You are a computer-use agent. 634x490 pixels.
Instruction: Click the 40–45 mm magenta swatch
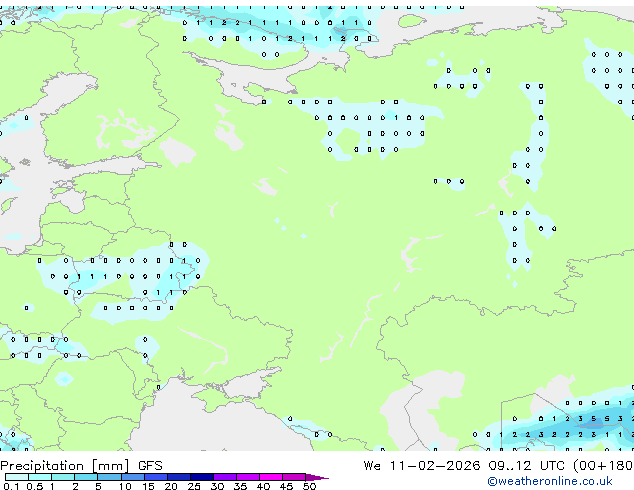tap(271, 477)
